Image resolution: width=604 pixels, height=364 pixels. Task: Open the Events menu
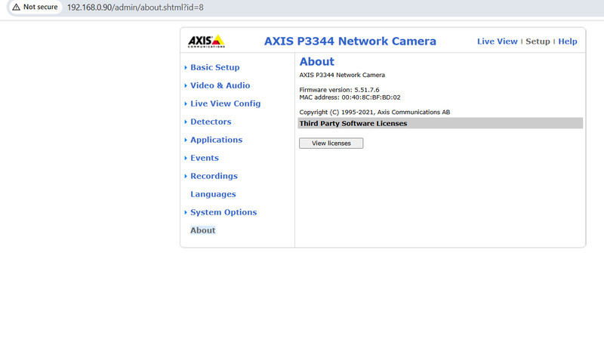tap(204, 158)
